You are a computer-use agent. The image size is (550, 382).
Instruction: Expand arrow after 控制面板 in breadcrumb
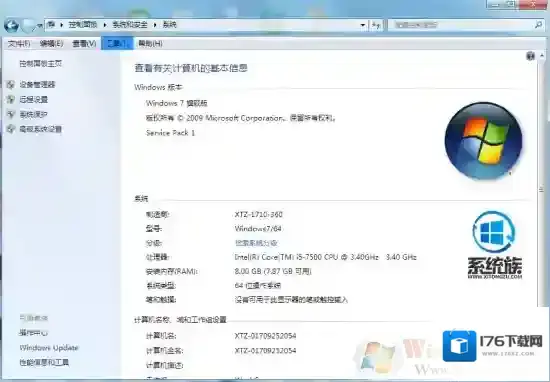[105, 25]
